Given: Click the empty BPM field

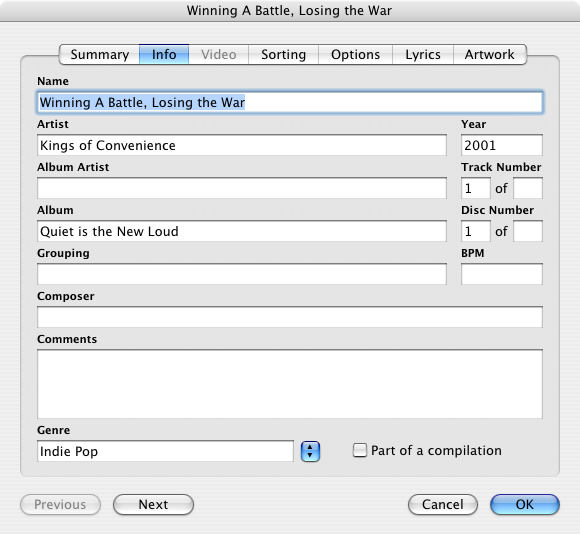Looking at the screenshot, I should point(502,274).
